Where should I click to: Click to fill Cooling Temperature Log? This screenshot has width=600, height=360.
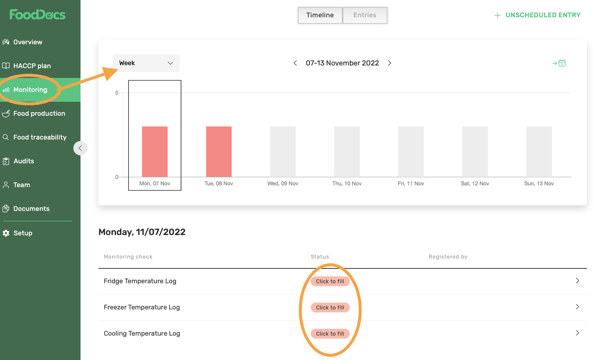pyautogui.click(x=330, y=334)
